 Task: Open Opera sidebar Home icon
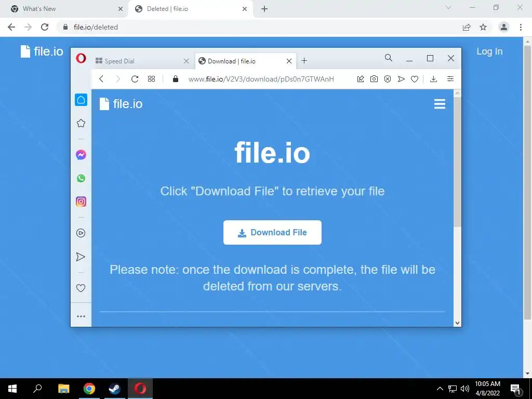tap(81, 100)
